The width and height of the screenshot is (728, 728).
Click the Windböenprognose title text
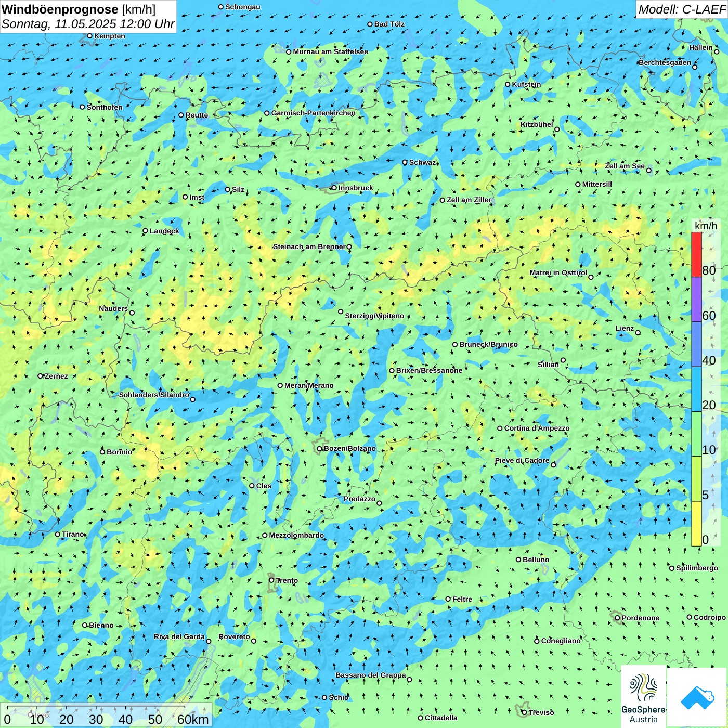60,9
